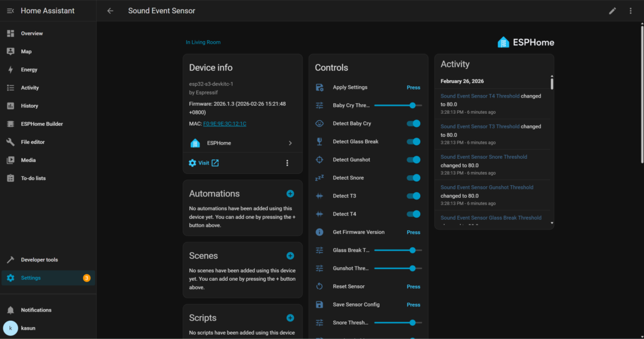Add a new script with plus icon
644x339 pixels.
pyautogui.click(x=290, y=318)
